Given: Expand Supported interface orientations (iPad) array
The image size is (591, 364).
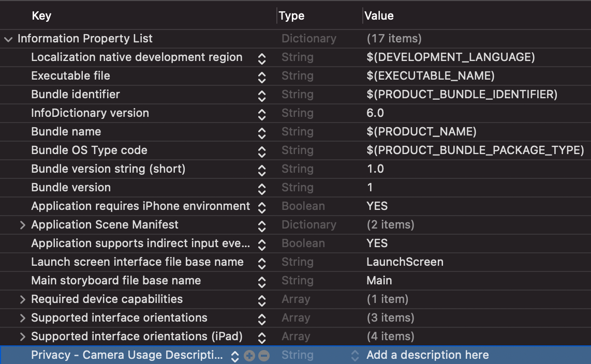Looking at the screenshot, I should coord(22,337).
